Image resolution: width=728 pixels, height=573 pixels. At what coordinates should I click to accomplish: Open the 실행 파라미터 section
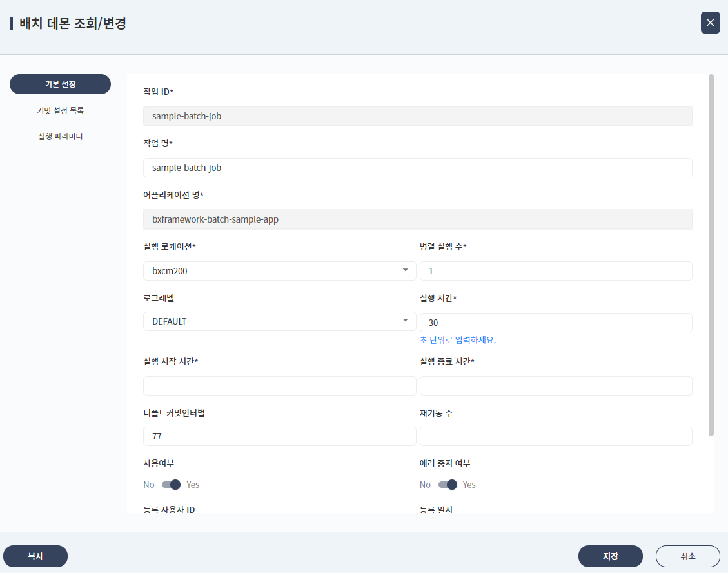tap(60, 136)
